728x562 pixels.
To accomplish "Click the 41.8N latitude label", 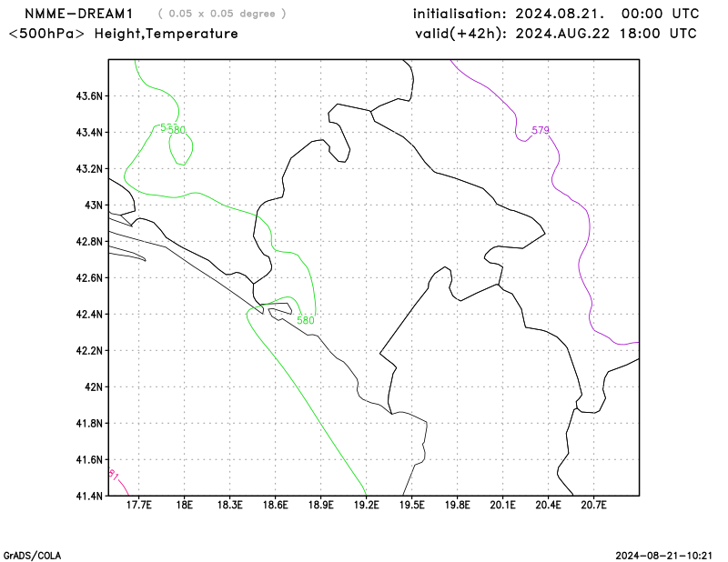I will coord(88,424).
